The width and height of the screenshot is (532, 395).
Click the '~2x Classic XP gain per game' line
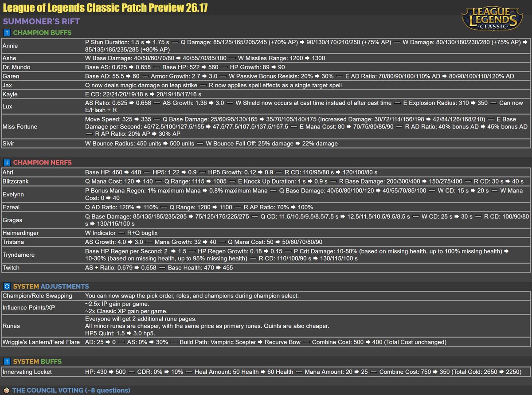coord(126,311)
